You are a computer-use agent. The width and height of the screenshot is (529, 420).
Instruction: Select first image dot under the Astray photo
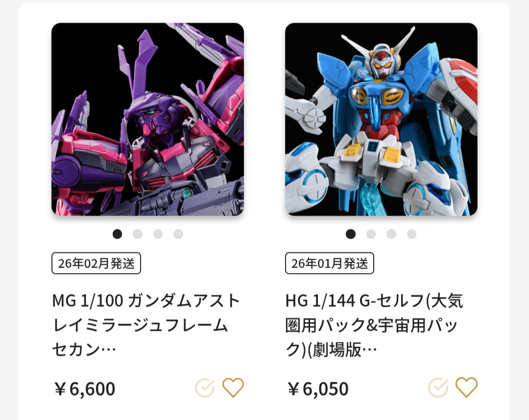pyautogui.click(x=117, y=234)
